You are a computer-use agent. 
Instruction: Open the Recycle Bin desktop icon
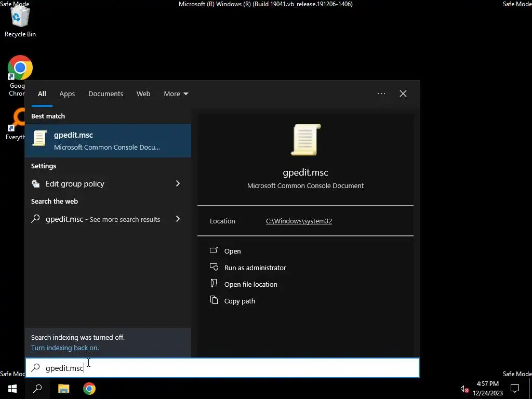pyautogui.click(x=20, y=21)
